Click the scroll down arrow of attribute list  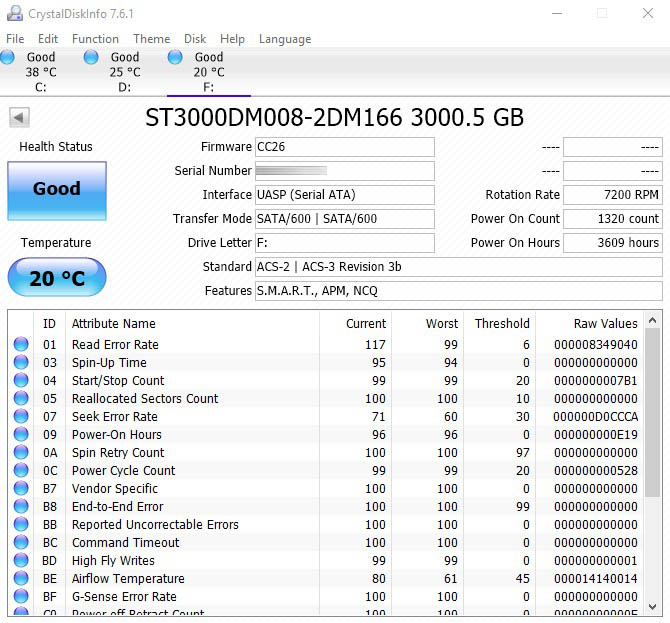[x=652, y=607]
